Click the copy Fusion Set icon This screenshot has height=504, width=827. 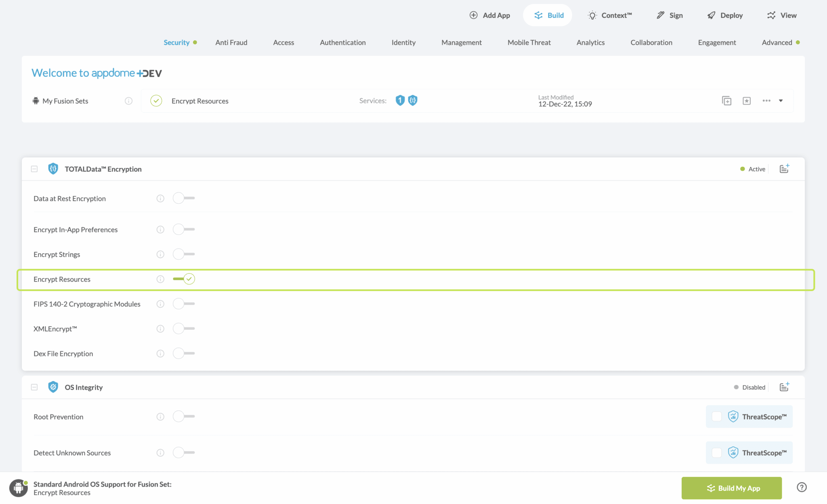pos(726,101)
